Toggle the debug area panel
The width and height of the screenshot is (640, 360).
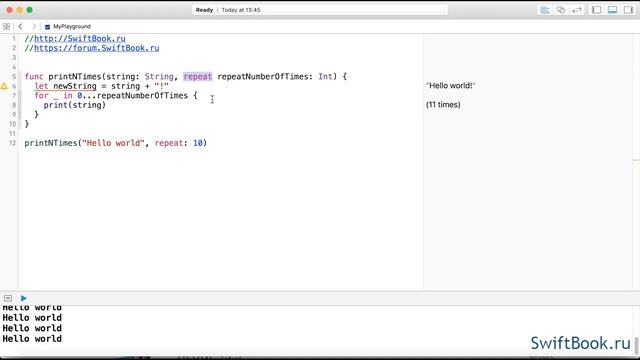pos(612,10)
